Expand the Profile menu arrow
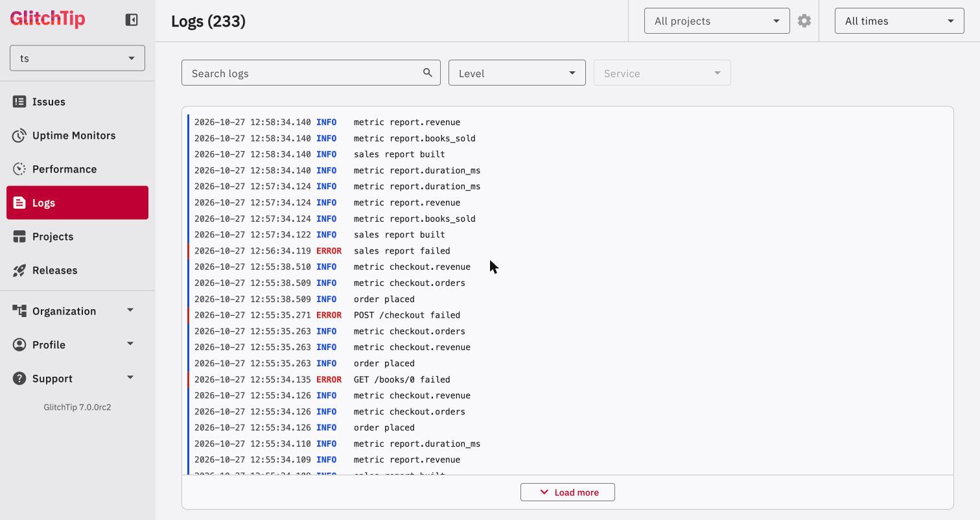Image resolution: width=980 pixels, height=520 pixels. [x=130, y=344]
